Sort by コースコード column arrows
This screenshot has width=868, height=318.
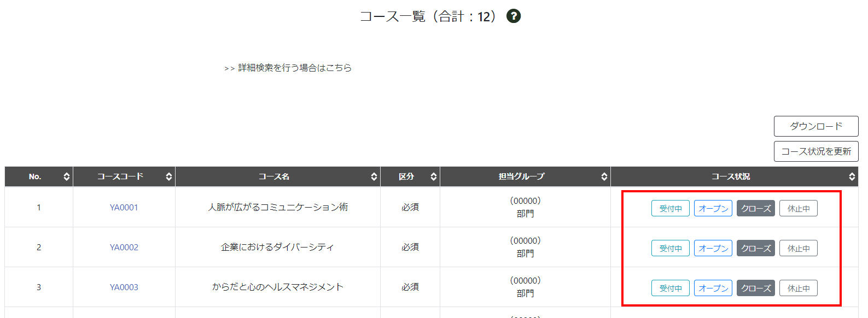pos(168,176)
